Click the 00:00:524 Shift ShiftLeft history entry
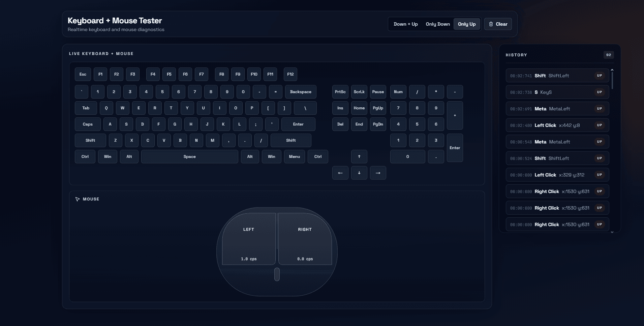Screen dimensions: 644x326 pos(557,158)
